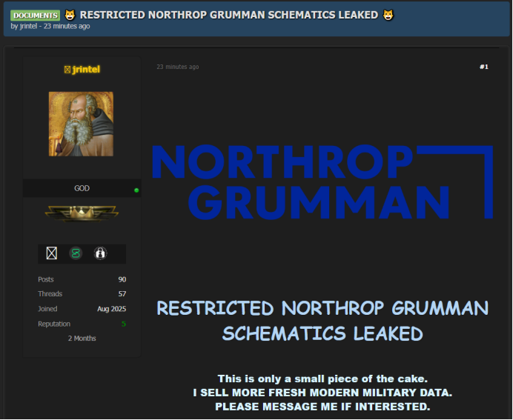Screen dimensions: 513x420
Task: Click the green circular S award badge
Action: 75,253
